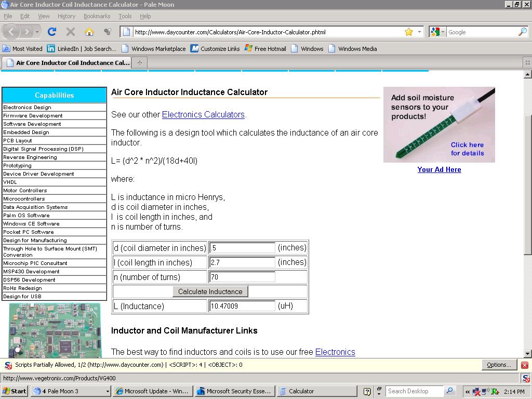Switch to Microsoft Update taskbar window

[153, 391]
